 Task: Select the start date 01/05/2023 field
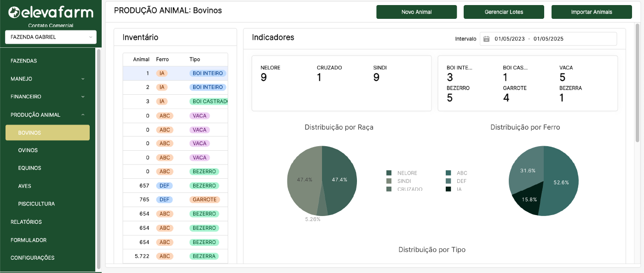point(509,39)
